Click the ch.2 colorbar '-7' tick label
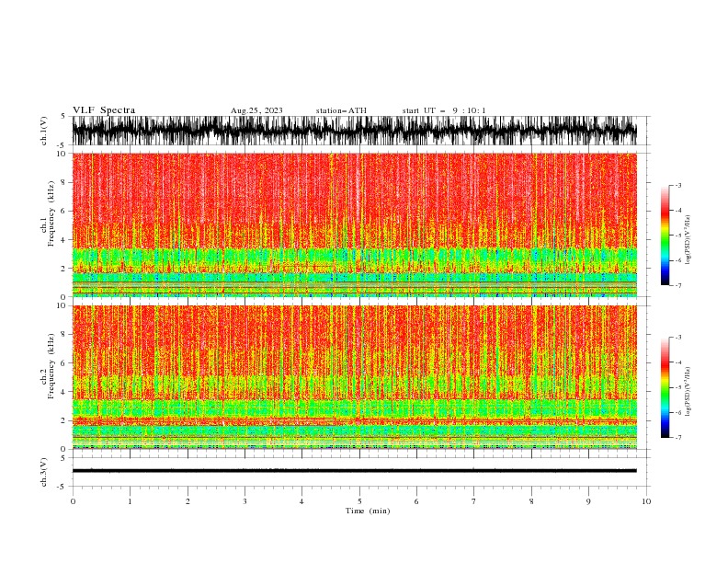 click(677, 438)
